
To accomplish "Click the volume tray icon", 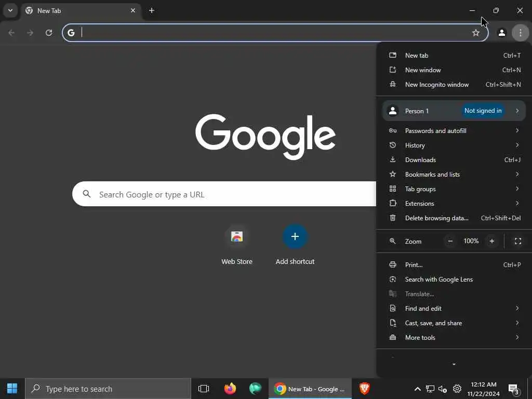I will click(443, 389).
